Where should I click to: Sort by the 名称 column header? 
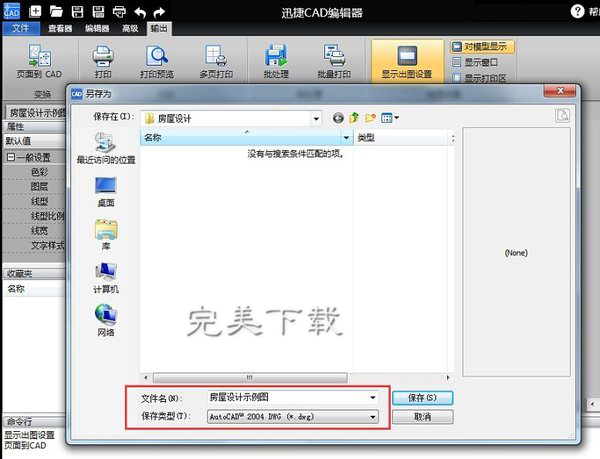click(x=241, y=138)
